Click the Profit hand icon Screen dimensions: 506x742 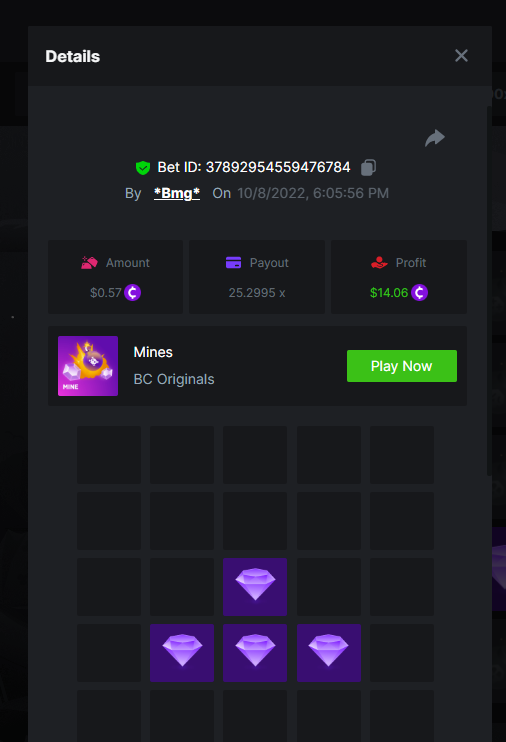point(379,263)
